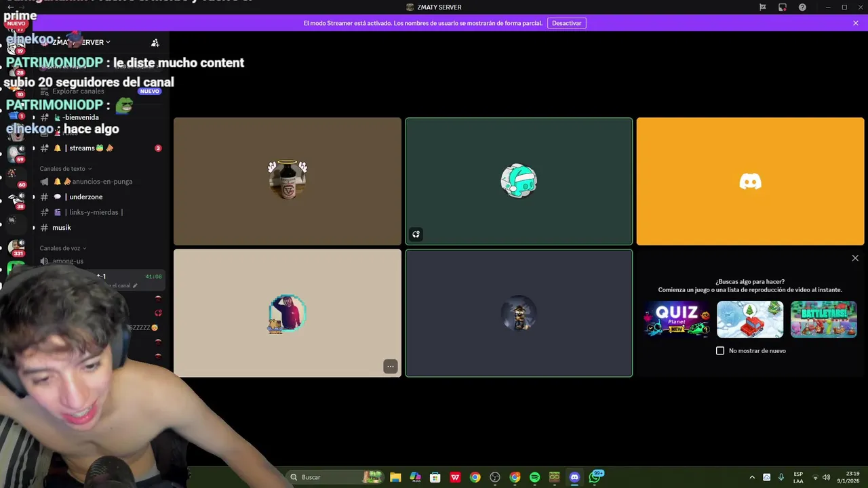Open the ESP LAA language switcher
Viewport: 868px width, 488px height.
coord(798,477)
